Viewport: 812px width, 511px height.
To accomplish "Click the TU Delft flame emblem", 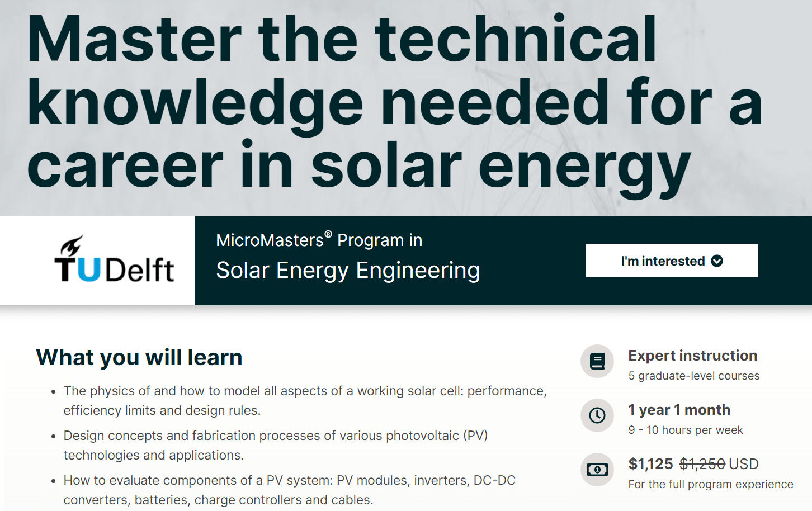I will (x=72, y=246).
